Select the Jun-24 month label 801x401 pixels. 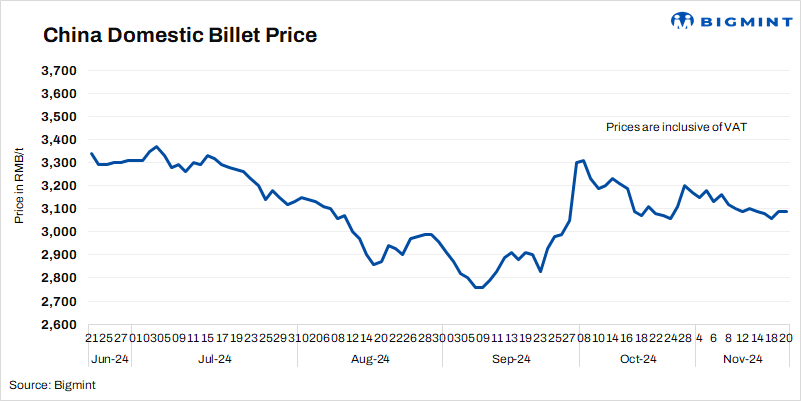[108, 358]
